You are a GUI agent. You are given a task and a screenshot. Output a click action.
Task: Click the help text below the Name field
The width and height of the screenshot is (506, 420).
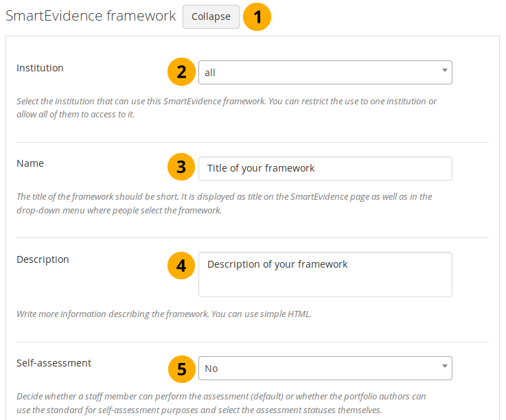[224, 204]
